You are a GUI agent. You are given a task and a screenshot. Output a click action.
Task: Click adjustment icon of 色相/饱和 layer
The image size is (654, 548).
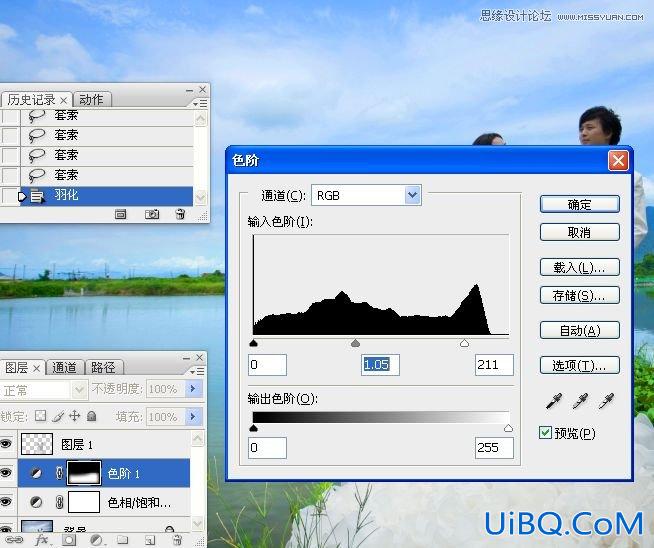[36, 502]
